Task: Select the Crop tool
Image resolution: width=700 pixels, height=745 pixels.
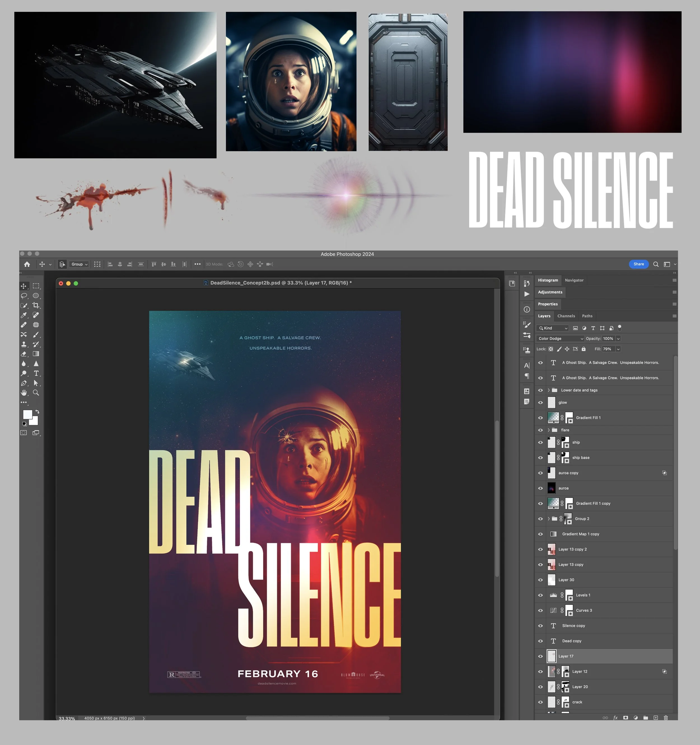Action: (36, 305)
